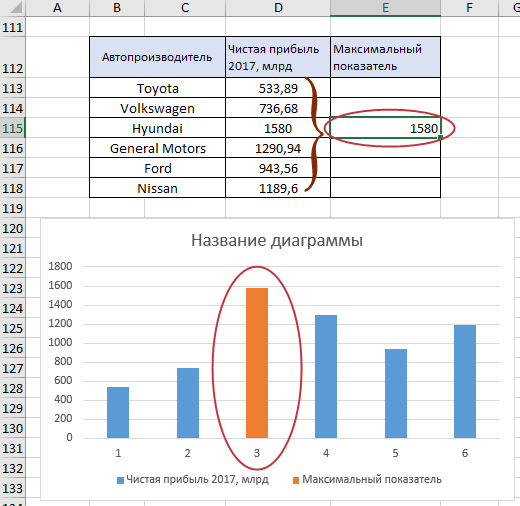
Task: Click horizontal axis label 1
Action: (118, 453)
